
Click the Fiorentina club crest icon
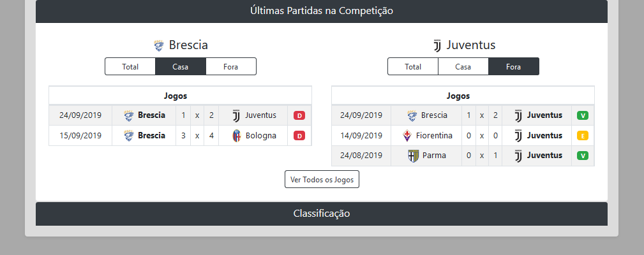point(407,135)
